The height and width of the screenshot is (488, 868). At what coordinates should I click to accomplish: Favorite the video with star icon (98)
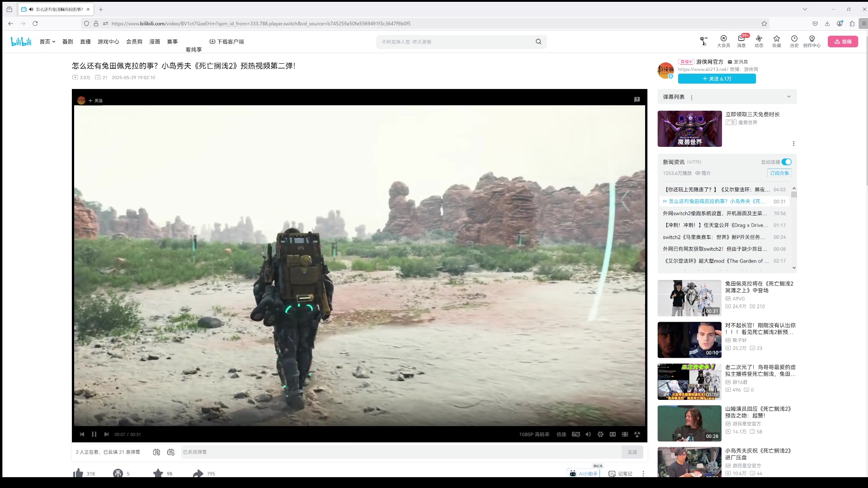point(162,474)
